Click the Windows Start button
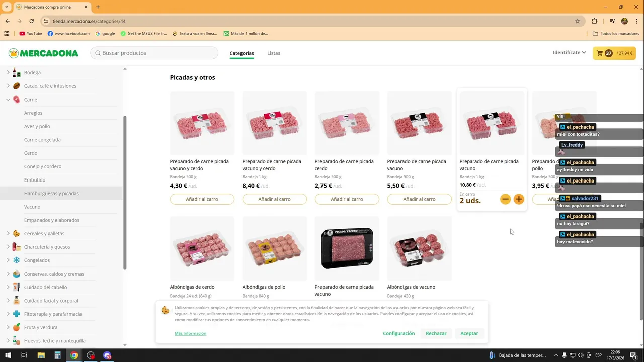 (8, 355)
